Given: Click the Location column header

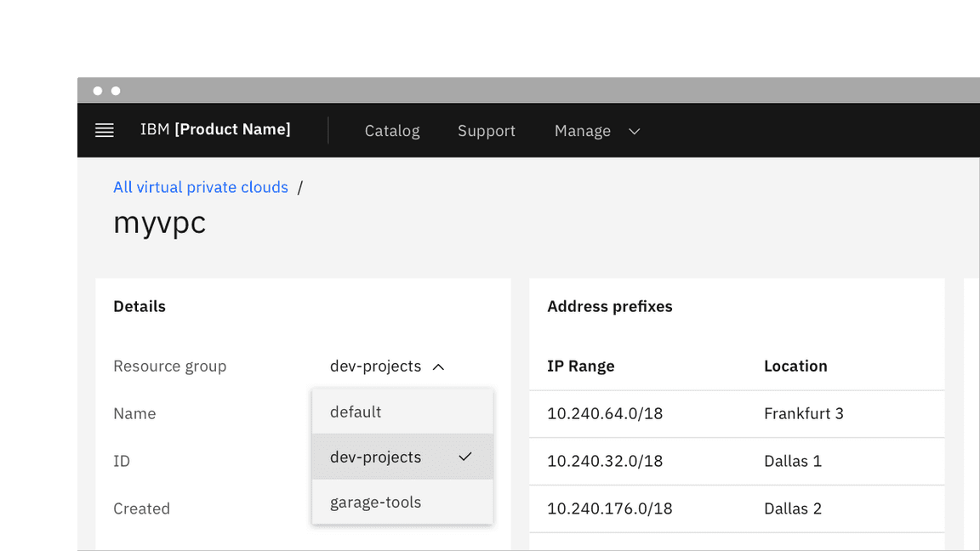Looking at the screenshot, I should coord(795,366).
